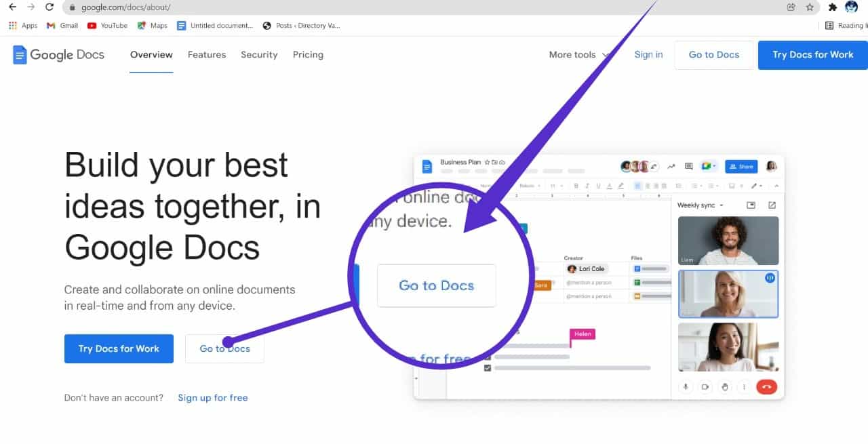Switch to the Features tab
The width and height of the screenshot is (868, 444).
(207, 55)
